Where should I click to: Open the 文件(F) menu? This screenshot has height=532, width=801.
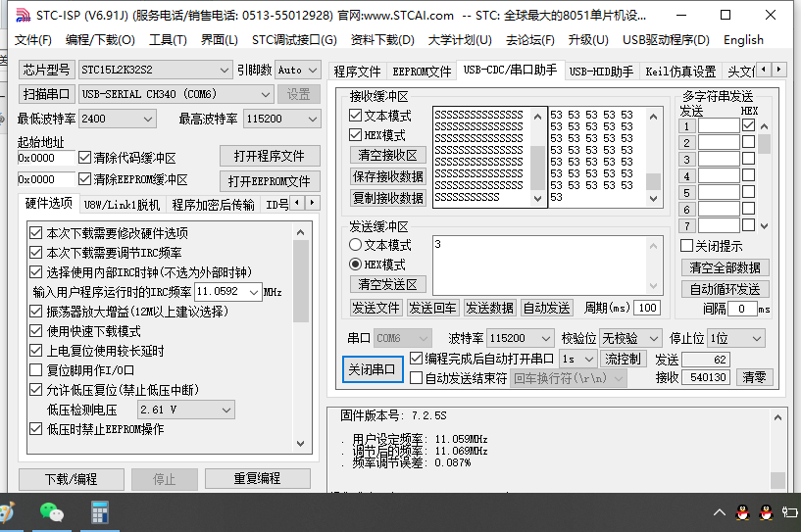point(32,40)
